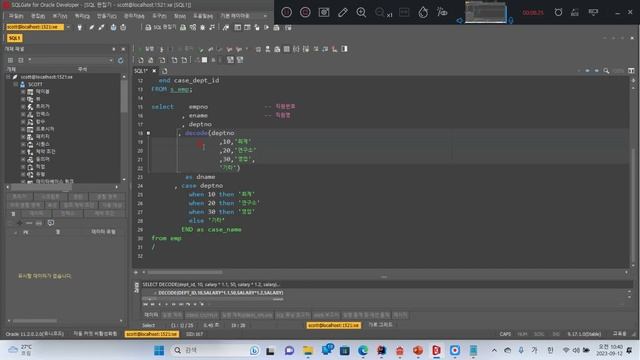The width and height of the screenshot is (640, 360).
Task: Click the stop square icon in editor toolbar
Action: click(x=204, y=60)
